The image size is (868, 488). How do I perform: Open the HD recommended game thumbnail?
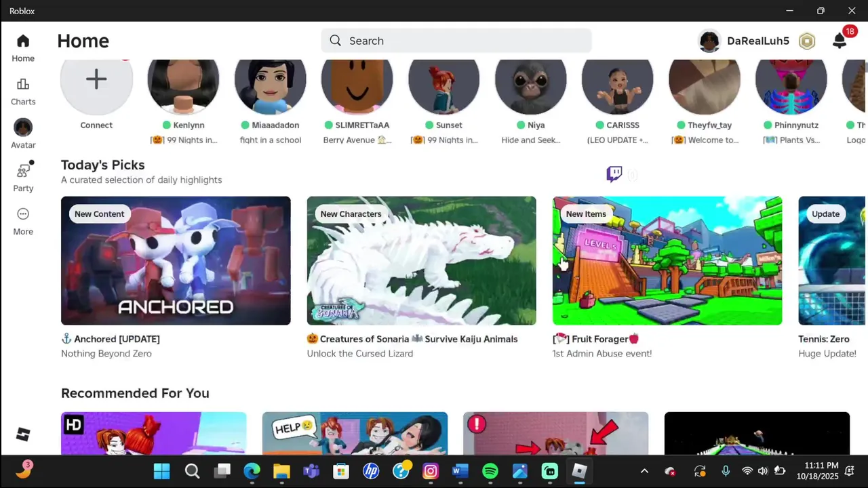pyautogui.click(x=154, y=434)
